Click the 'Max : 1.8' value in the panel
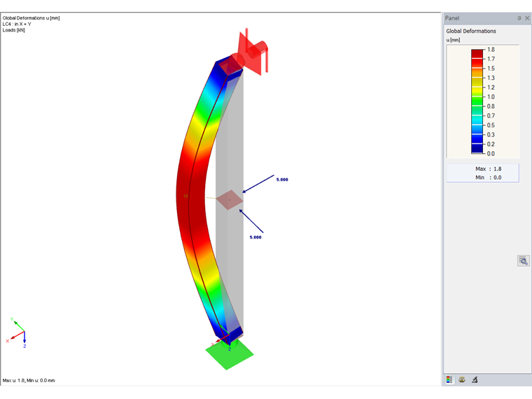 (488, 169)
